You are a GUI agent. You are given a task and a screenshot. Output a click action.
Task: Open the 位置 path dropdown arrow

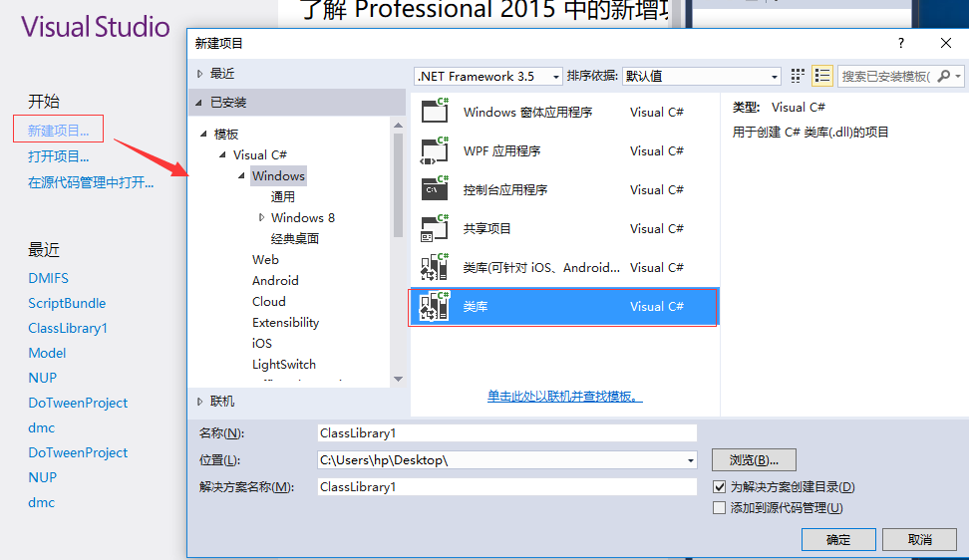690,460
